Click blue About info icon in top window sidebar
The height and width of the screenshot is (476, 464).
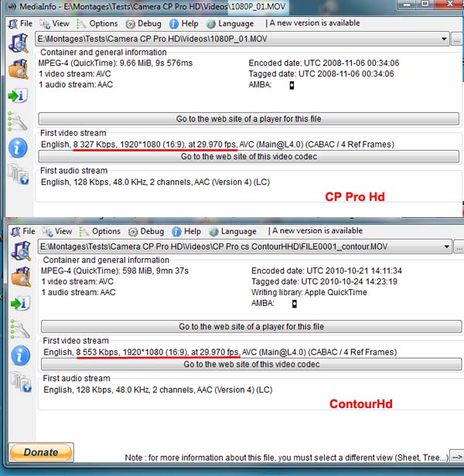18,148
